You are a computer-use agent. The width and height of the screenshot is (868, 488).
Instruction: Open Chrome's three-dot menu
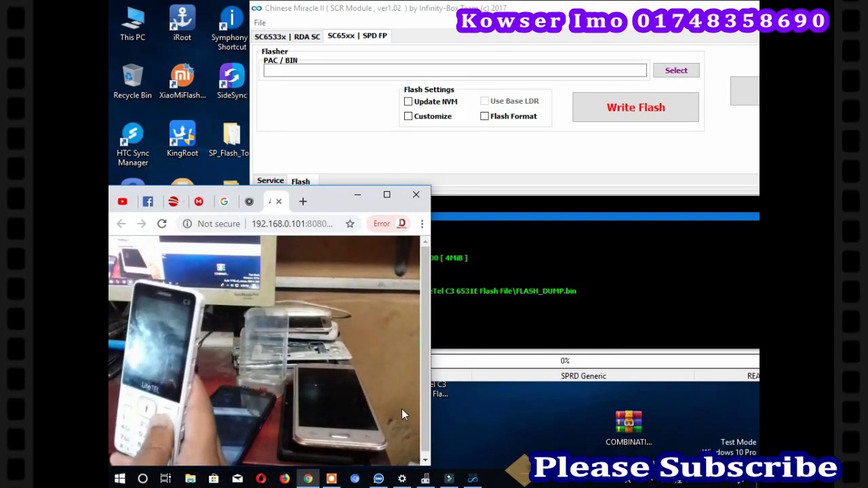[422, 224]
